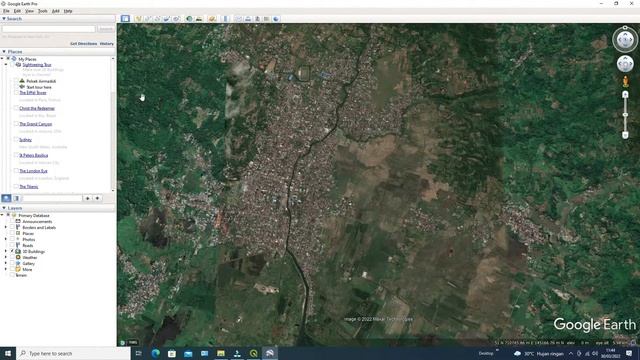Open the View menu
Viewport: 640px width, 360px height.
[29, 11]
